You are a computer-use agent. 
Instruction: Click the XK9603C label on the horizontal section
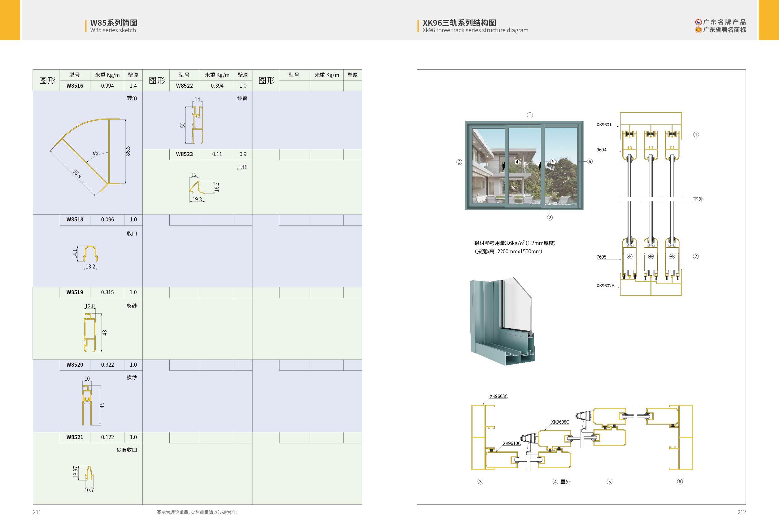click(498, 396)
